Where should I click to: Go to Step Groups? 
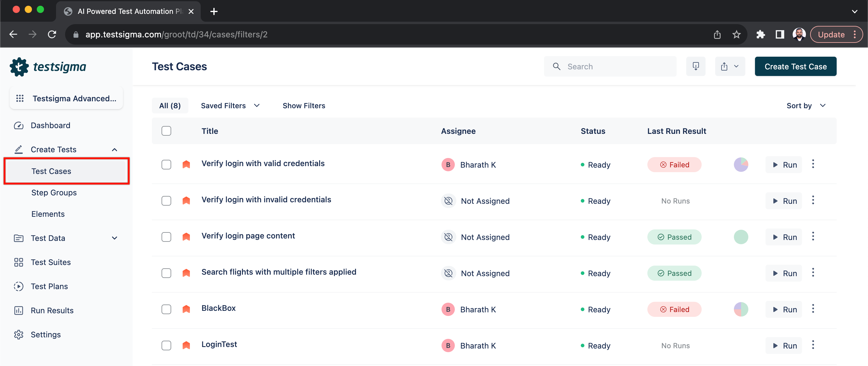(x=54, y=192)
